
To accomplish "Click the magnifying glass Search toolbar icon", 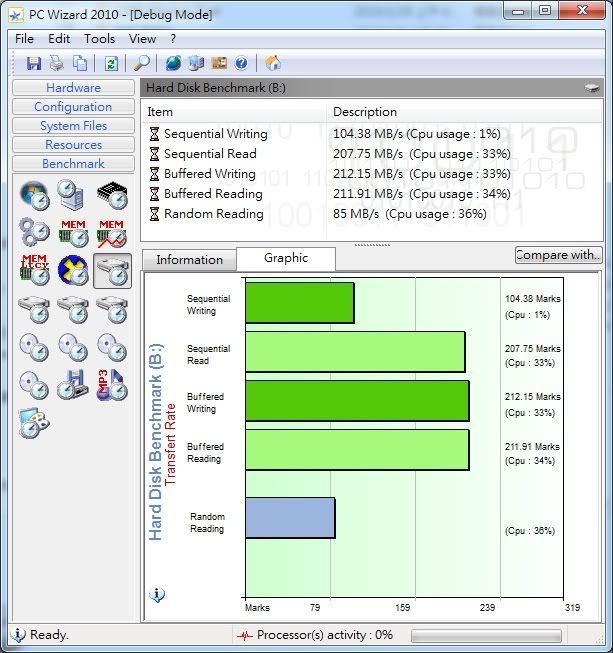I will [x=142, y=63].
